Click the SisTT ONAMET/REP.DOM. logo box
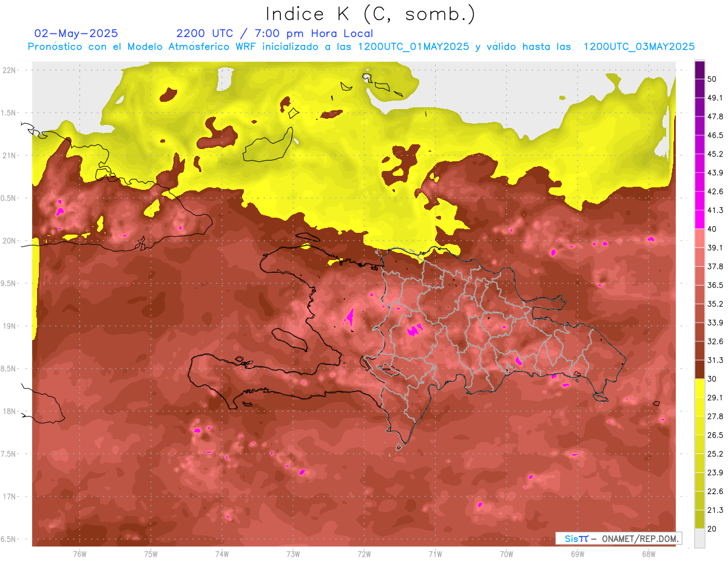Viewport: 728px width, 562px height. pos(618,538)
